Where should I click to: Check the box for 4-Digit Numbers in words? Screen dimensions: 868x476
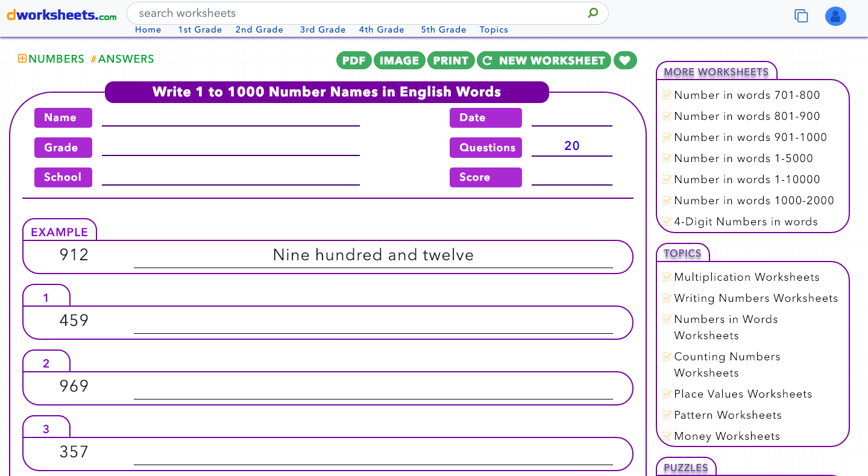[667, 222]
